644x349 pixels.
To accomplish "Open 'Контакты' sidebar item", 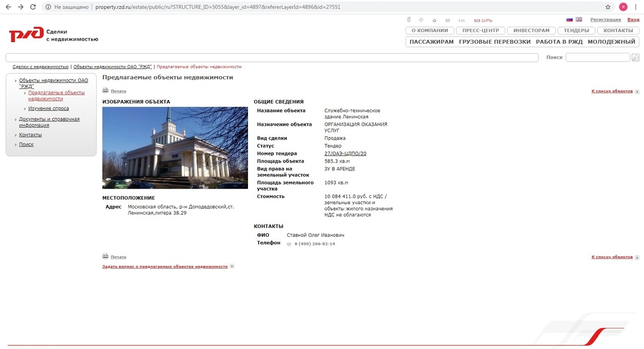I will click(30, 135).
